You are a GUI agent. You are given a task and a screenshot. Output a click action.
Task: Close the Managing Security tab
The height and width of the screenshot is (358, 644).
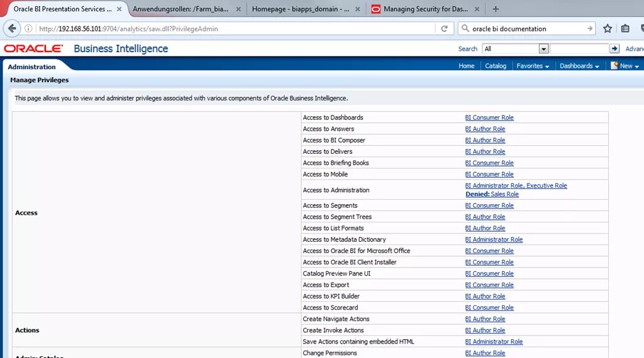pyautogui.click(x=477, y=9)
